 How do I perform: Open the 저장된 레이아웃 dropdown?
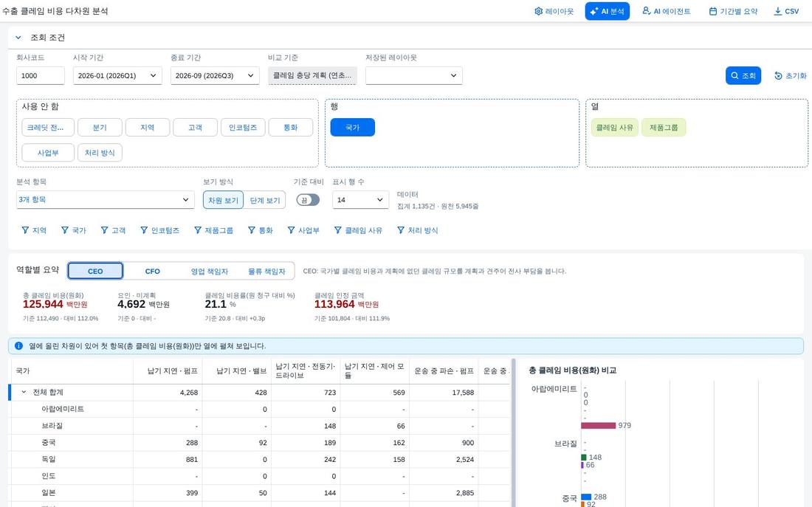coord(414,75)
